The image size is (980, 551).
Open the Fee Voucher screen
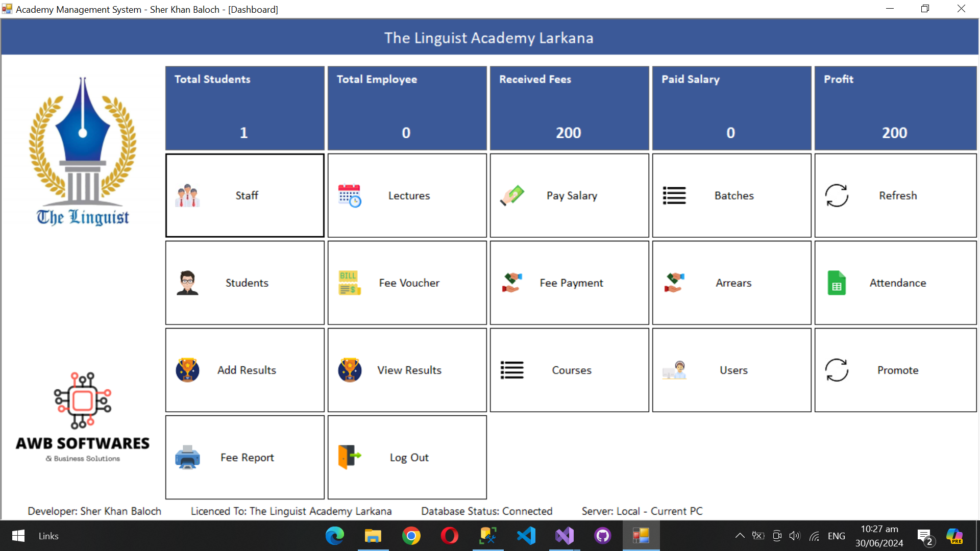(x=407, y=283)
